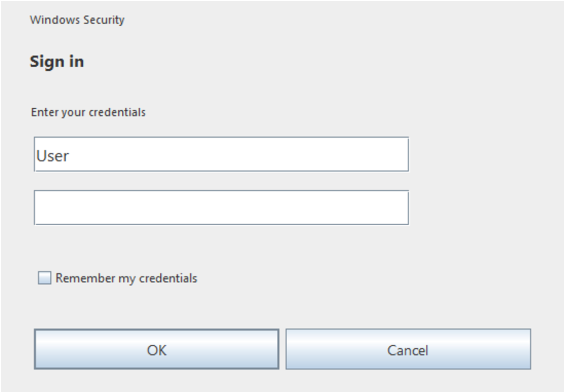Activate the first credentials text box
The width and height of the screenshot is (564, 392).
click(221, 154)
